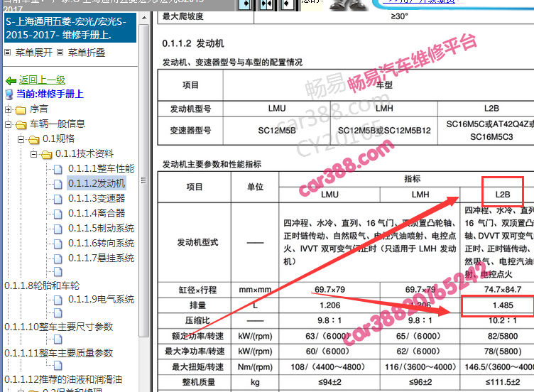Click page icon beside 0.1.1.6转向系统
Viewport: 534px width, 392px height.
coord(58,244)
